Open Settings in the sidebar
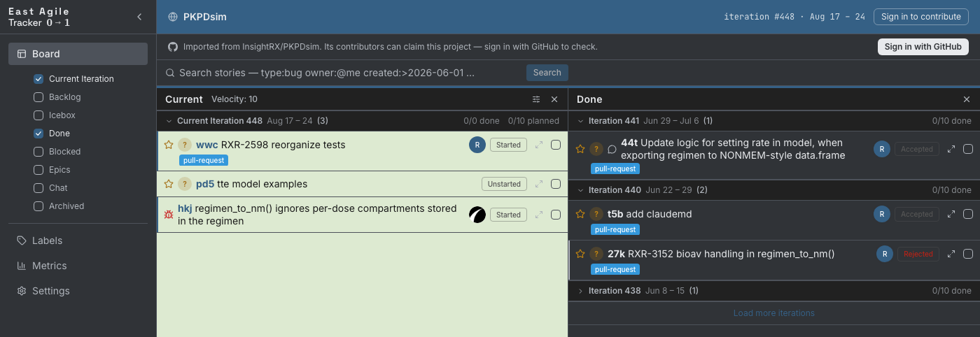980x337 pixels. click(78, 291)
